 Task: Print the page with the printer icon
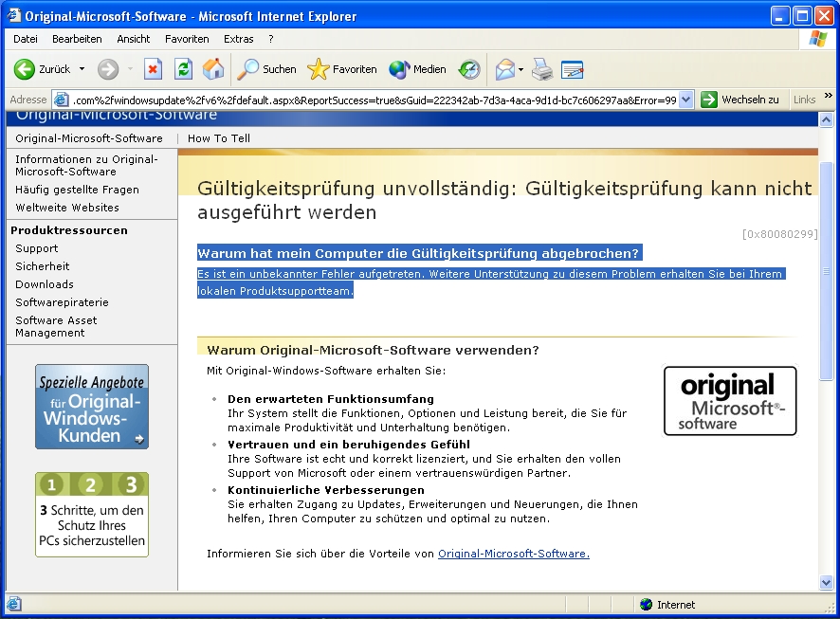(x=542, y=69)
